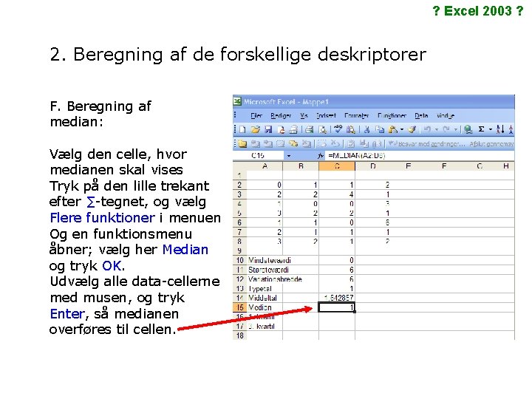The image size is (532, 399).
Task: Click the fx insert function icon
Action: (320, 156)
